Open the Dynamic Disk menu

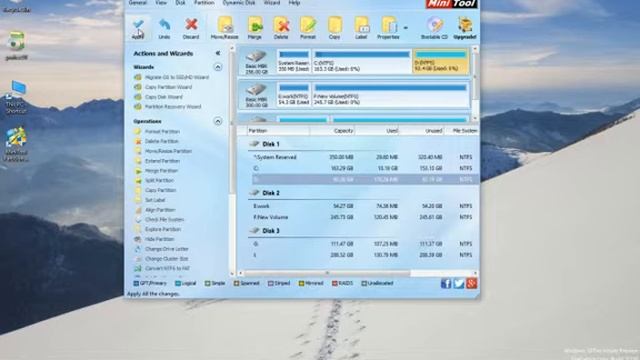(239, 3)
